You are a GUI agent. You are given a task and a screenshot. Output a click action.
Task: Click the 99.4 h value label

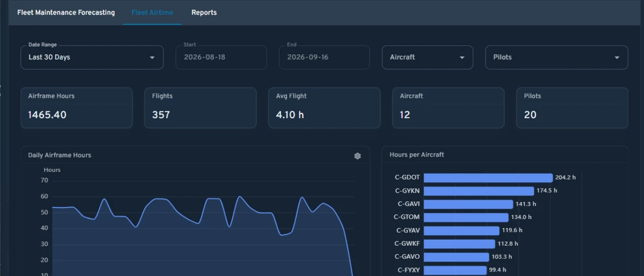(498, 270)
